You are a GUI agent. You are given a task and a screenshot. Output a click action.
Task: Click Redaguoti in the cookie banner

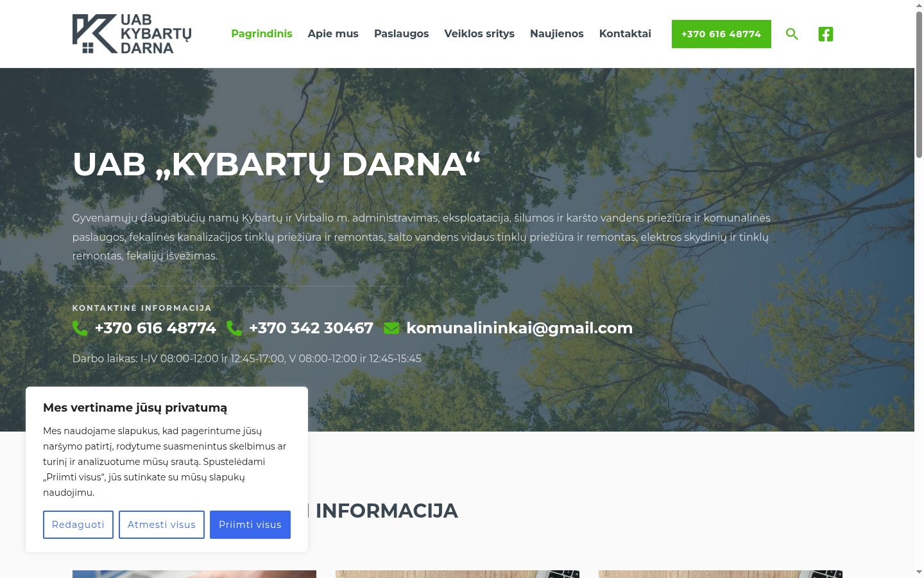click(x=78, y=525)
